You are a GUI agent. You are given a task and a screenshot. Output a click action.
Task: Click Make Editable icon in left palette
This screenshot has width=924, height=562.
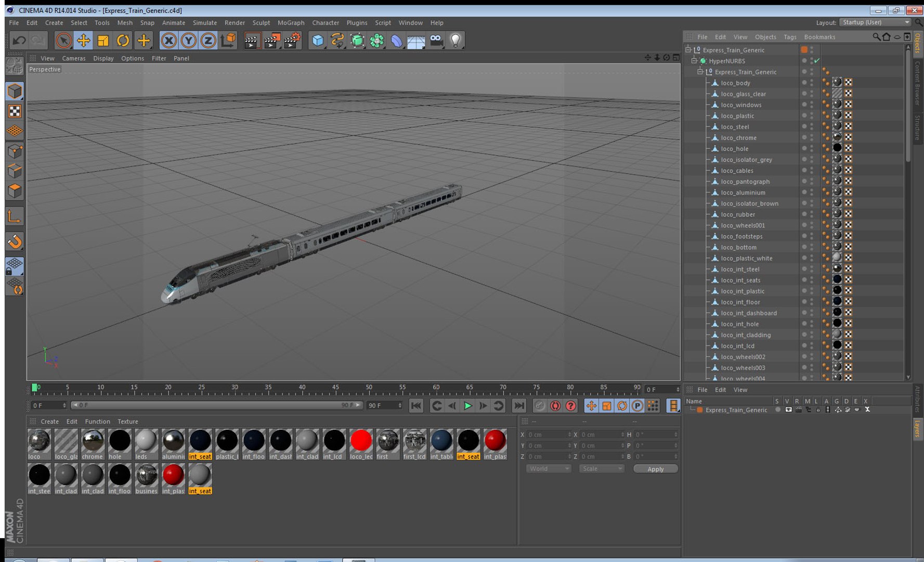[15, 66]
